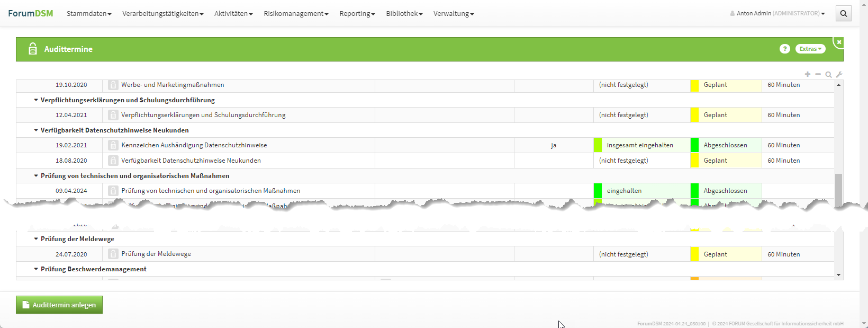868x328 pixels.
Task: Open Anton Admin user dropdown
Action: click(777, 13)
